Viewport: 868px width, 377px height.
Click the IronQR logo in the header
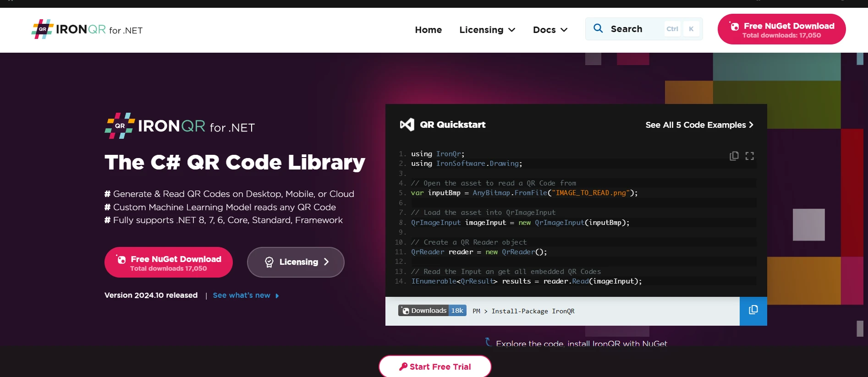pyautogui.click(x=87, y=30)
